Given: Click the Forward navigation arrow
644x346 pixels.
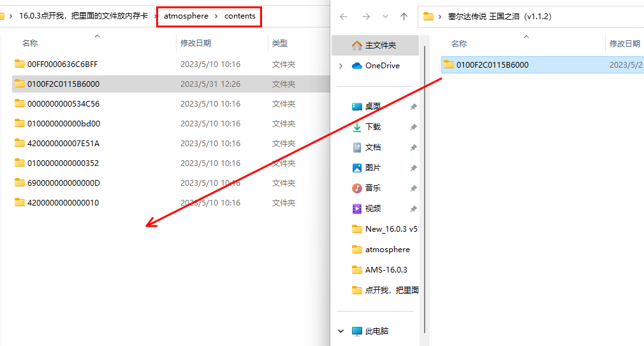Looking at the screenshot, I should pos(365,17).
